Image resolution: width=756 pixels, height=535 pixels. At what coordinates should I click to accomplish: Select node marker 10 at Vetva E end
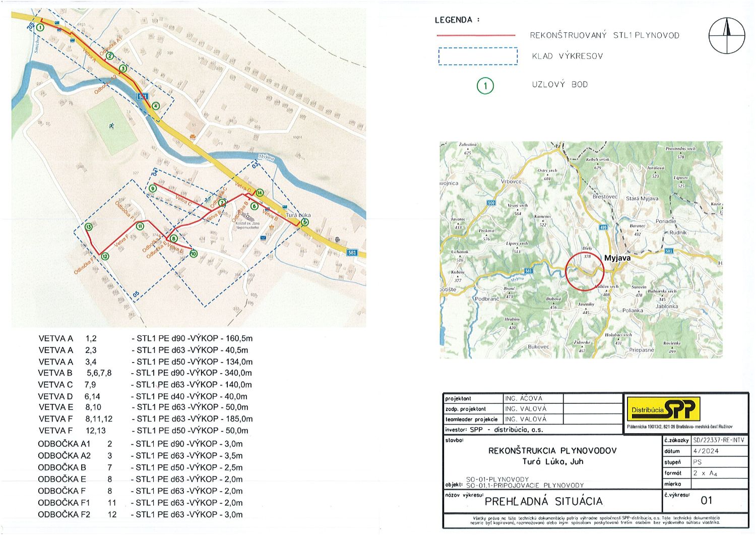coord(193,254)
